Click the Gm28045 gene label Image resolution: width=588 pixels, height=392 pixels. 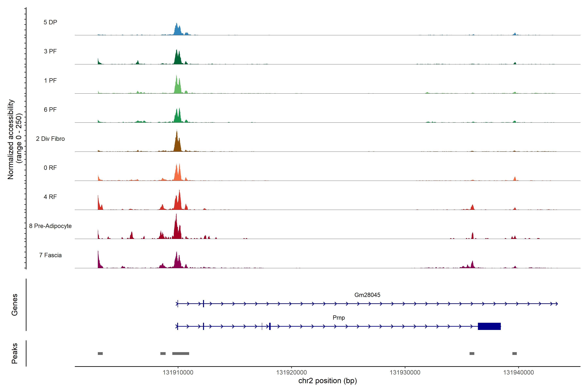click(367, 295)
